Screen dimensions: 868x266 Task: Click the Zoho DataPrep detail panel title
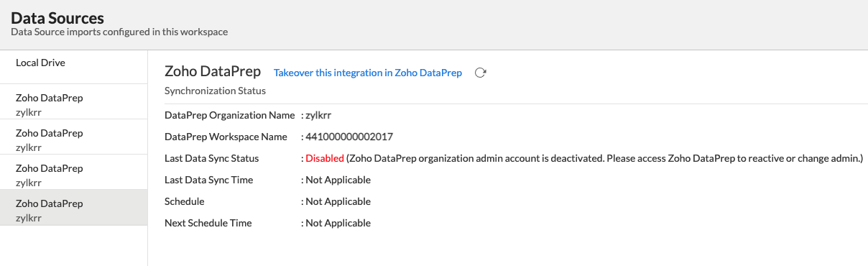[213, 72]
